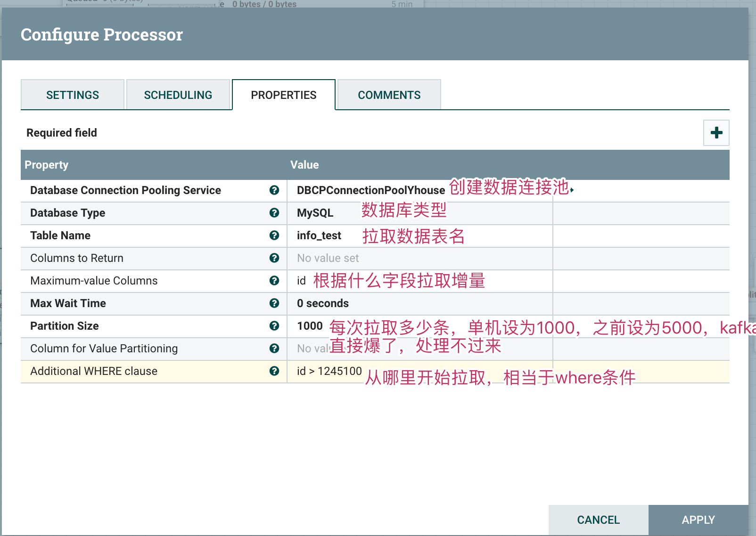Set value for Columns to Return
Image resolution: width=756 pixels, height=536 pixels.
420,259
